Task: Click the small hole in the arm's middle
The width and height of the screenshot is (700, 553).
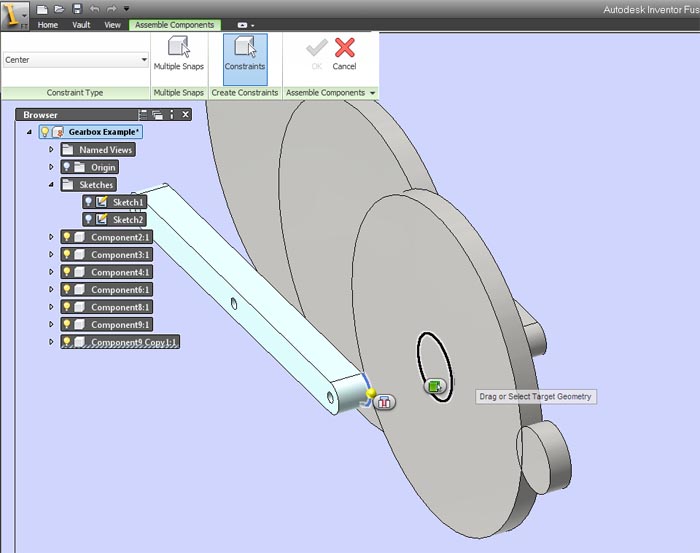Action: click(x=234, y=304)
